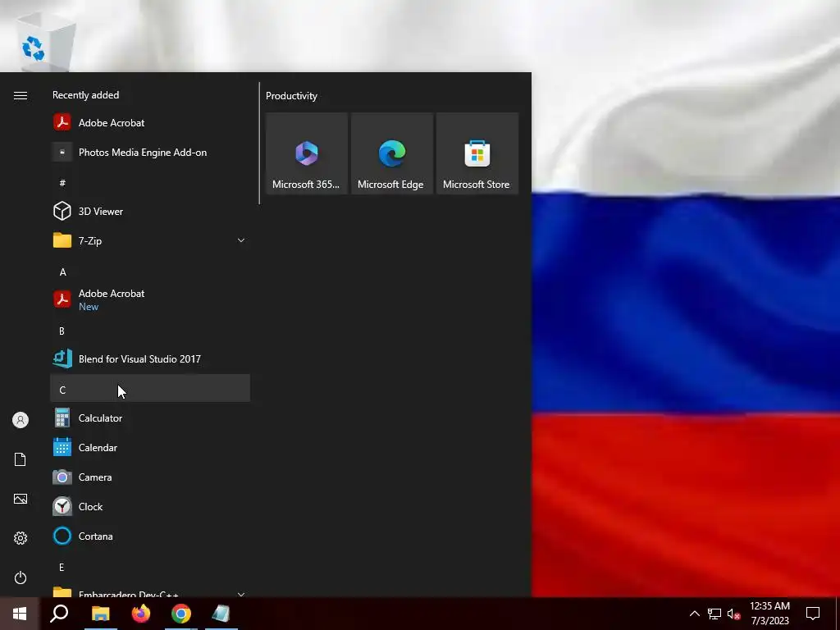Screen dimensions: 840x630
Task: Open the Microsoft Edge tile
Action: point(391,153)
